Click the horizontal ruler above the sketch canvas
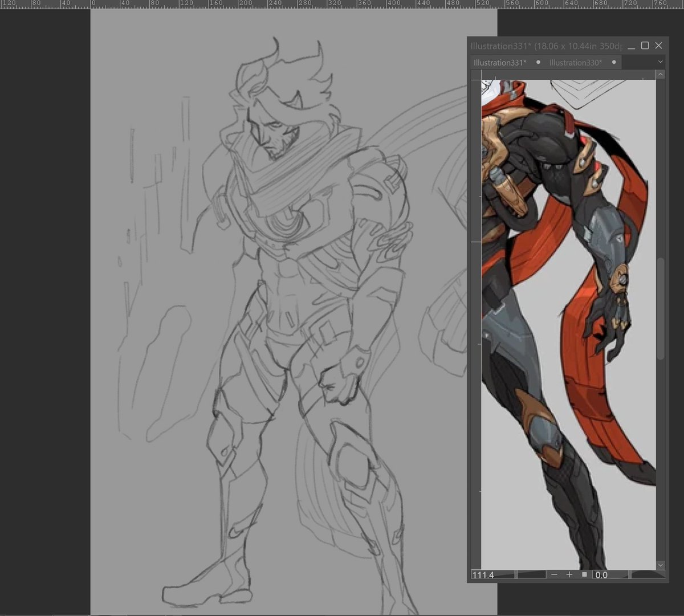 [342, 4]
